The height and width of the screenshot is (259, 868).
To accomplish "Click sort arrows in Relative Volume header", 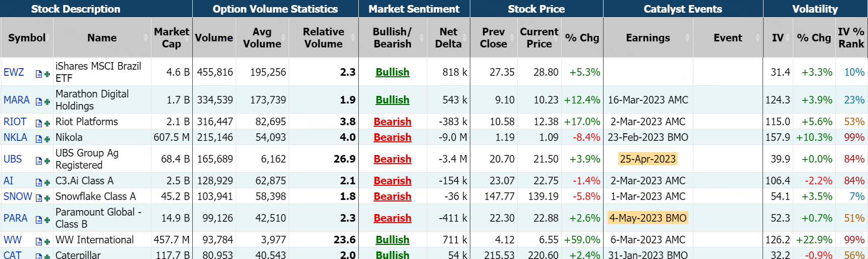I will tap(353, 38).
